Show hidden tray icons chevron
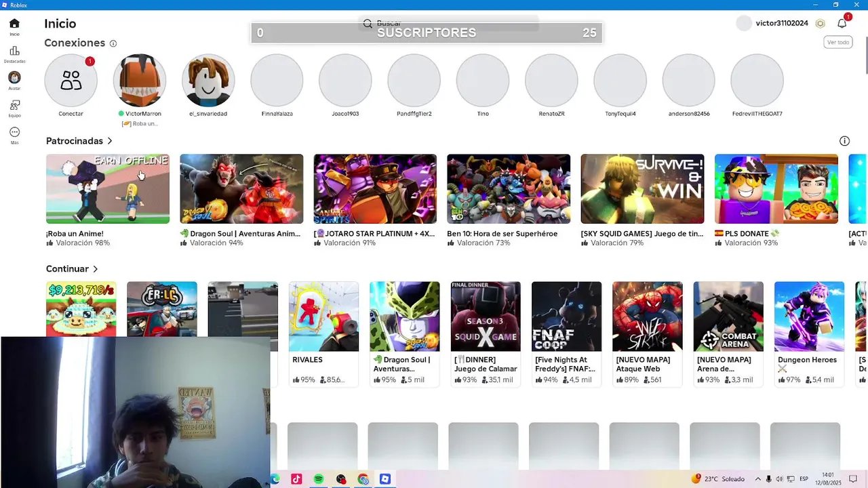The height and width of the screenshot is (488, 868). click(x=757, y=479)
